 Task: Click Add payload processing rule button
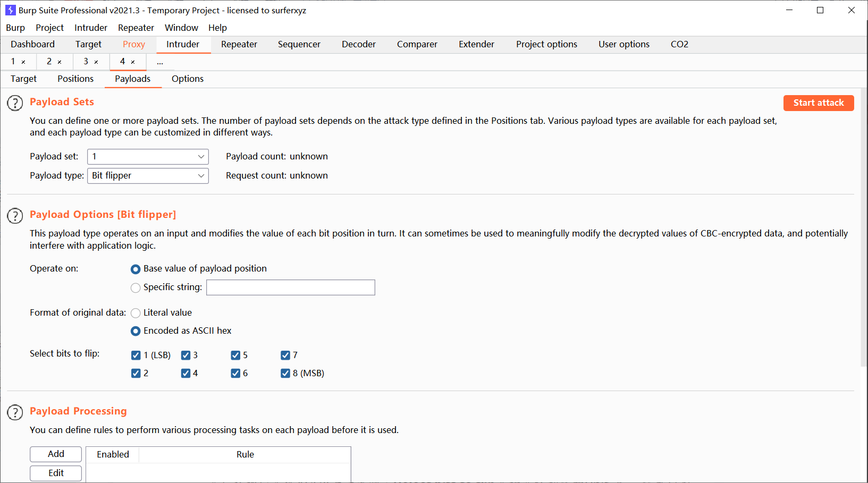(56, 454)
